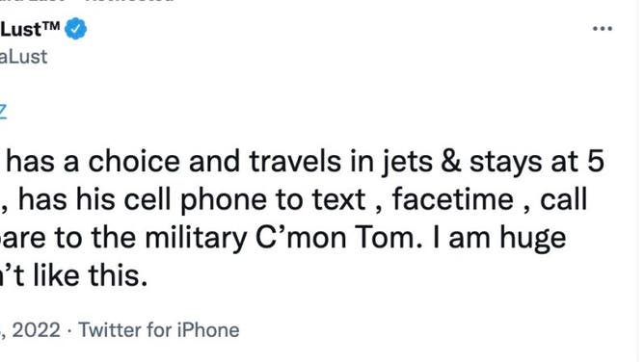Click the Twitter for iPhone source link
The width and height of the screenshot is (644, 362).
tap(158, 330)
